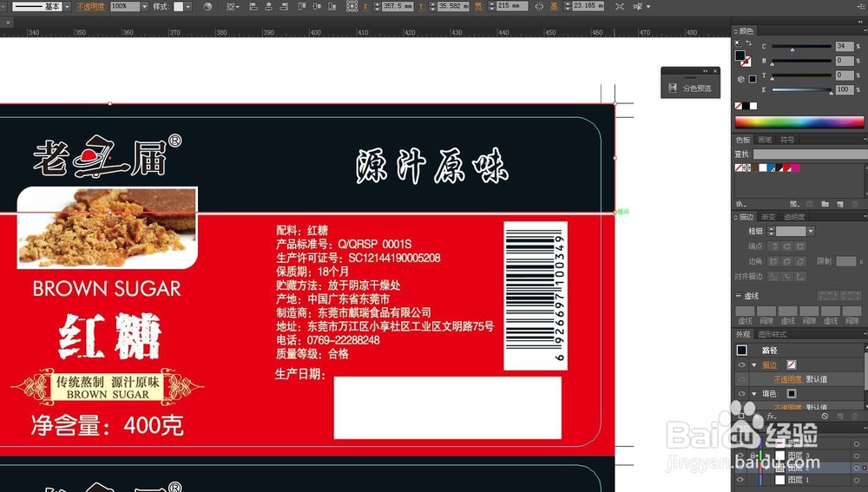Toggle constrain width and height proportions link icon
This screenshot has height=492, width=868.
[x=539, y=7]
